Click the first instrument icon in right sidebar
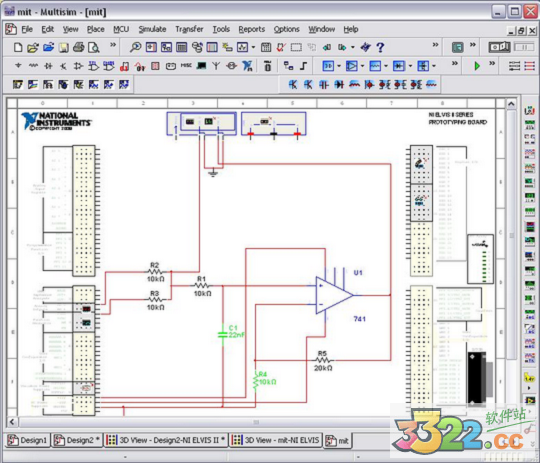 point(529,111)
